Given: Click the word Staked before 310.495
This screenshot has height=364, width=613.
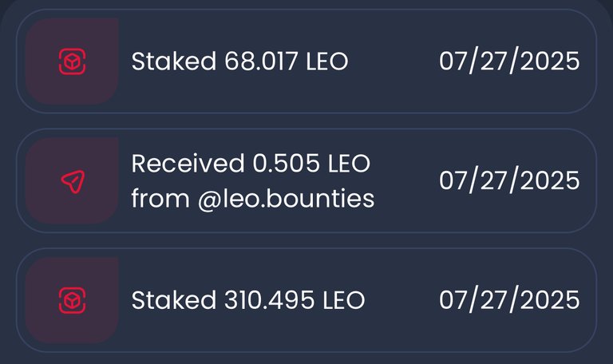Looking at the screenshot, I should [x=174, y=300].
